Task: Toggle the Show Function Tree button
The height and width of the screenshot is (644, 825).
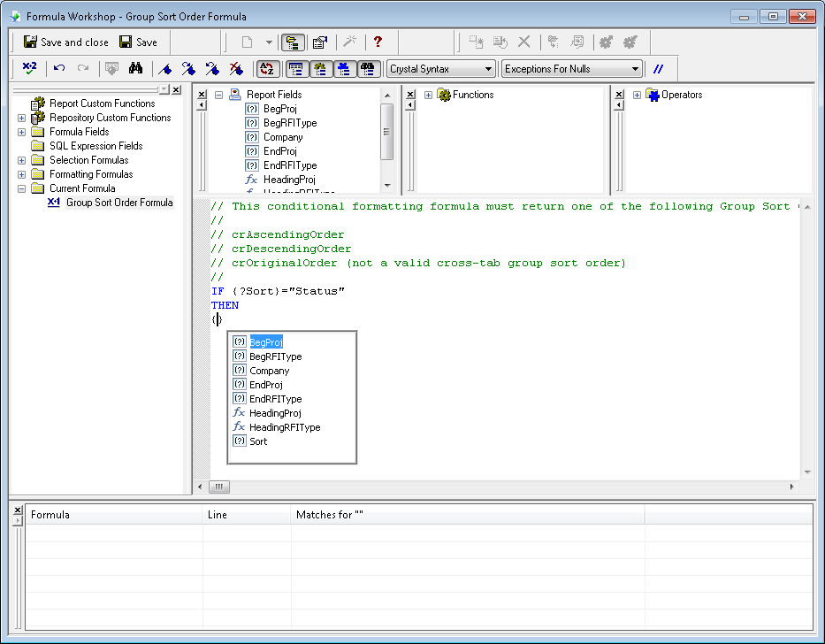Action: point(320,68)
